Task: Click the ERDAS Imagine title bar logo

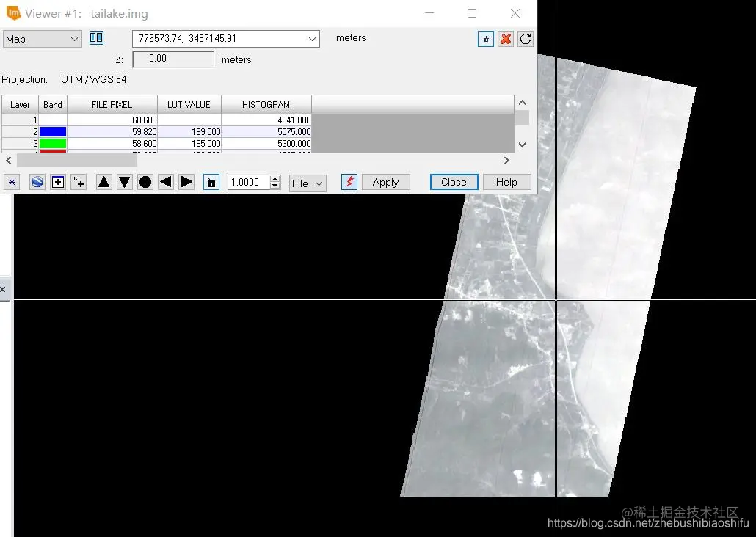Action: point(13,13)
